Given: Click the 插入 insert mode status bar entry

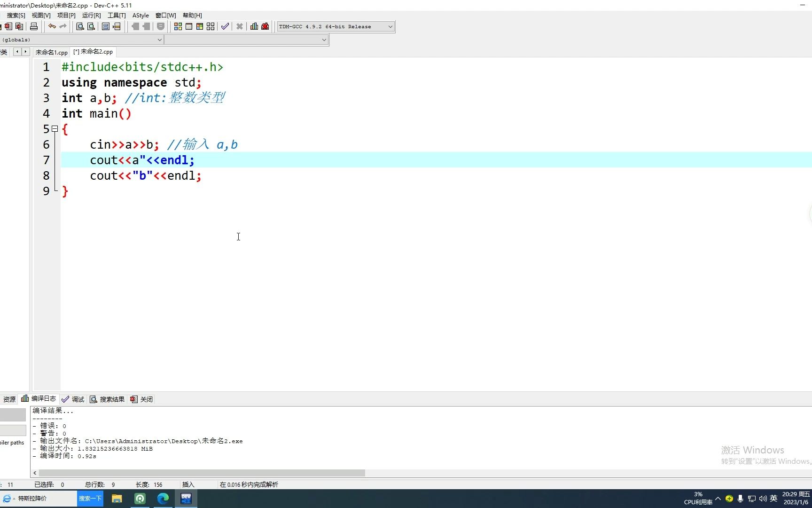Looking at the screenshot, I should pyautogui.click(x=188, y=484).
